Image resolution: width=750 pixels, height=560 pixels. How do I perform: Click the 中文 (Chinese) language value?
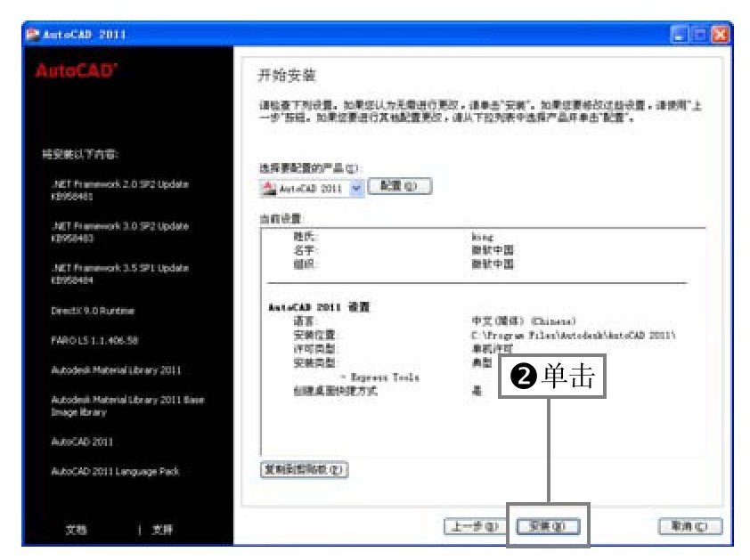[x=524, y=321]
